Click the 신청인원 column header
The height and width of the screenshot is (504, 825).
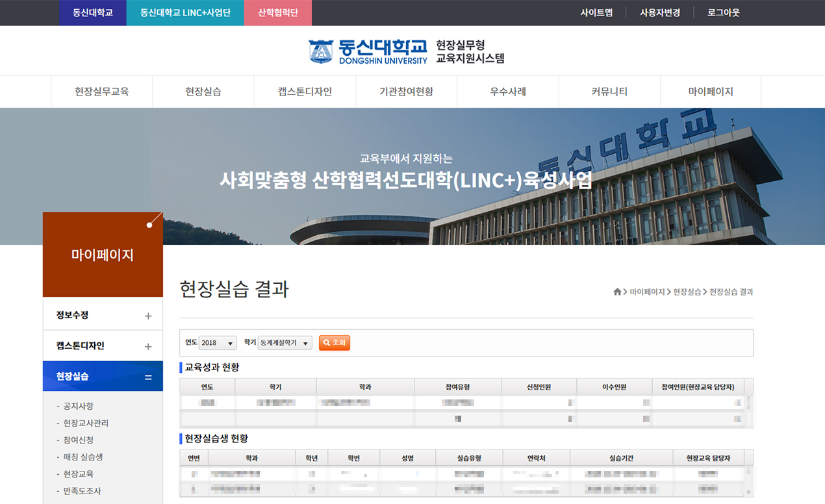[539, 387]
